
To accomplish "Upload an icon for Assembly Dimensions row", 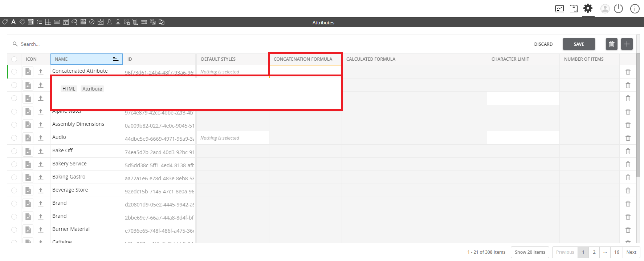I will pos(41,125).
